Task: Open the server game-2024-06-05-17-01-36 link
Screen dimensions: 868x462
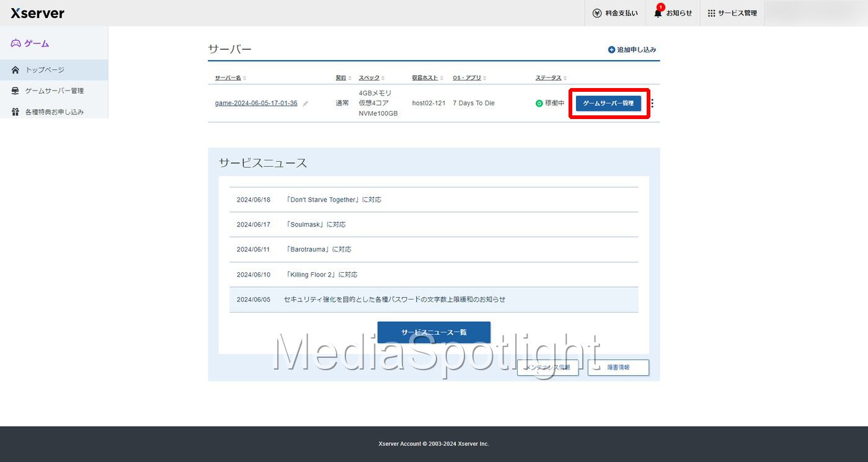Action: pos(257,103)
